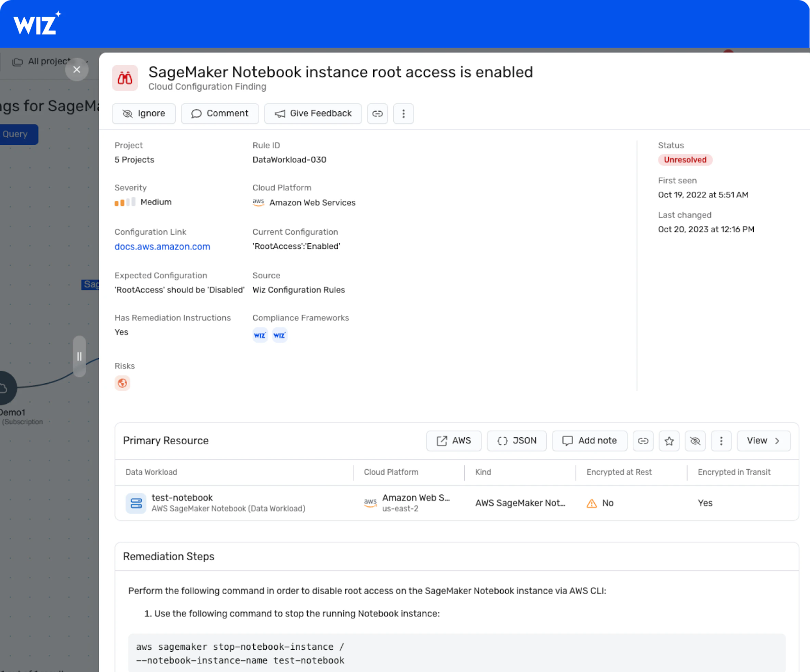This screenshot has height=672, width=810.
Task: Click the test-notebook data workload icon
Action: [136, 503]
